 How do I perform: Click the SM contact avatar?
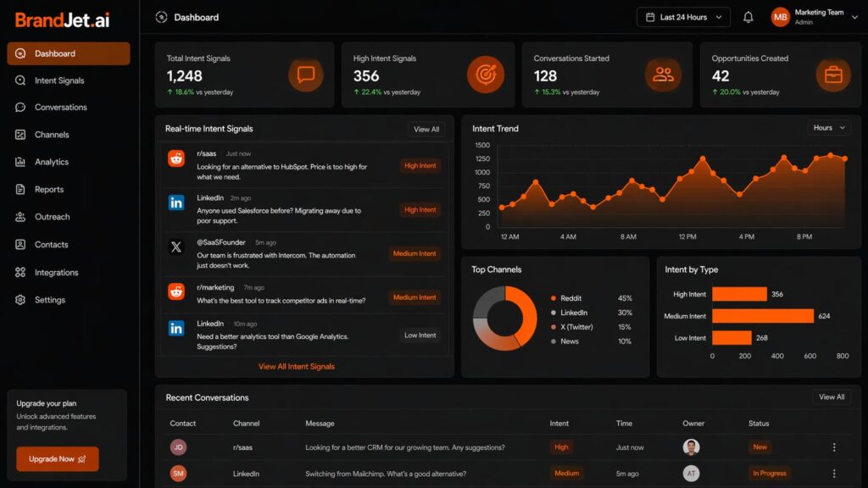click(178, 474)
